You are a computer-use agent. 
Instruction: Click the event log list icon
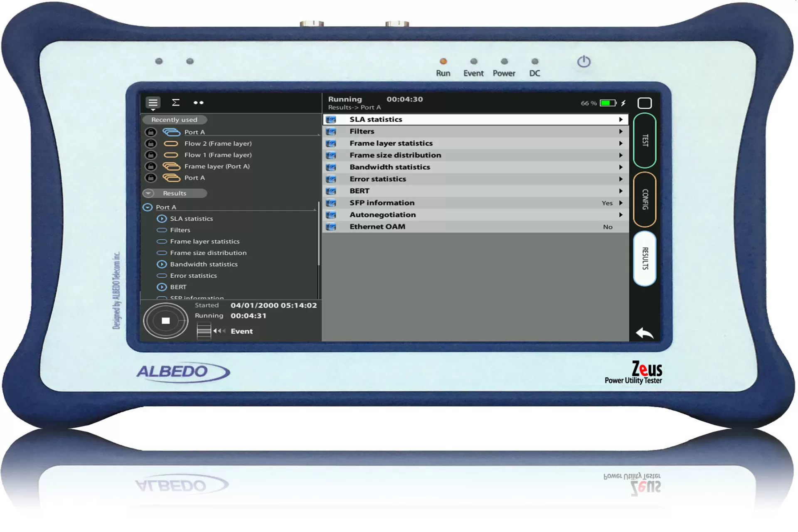pyautogui.click(x=204, y=331)
